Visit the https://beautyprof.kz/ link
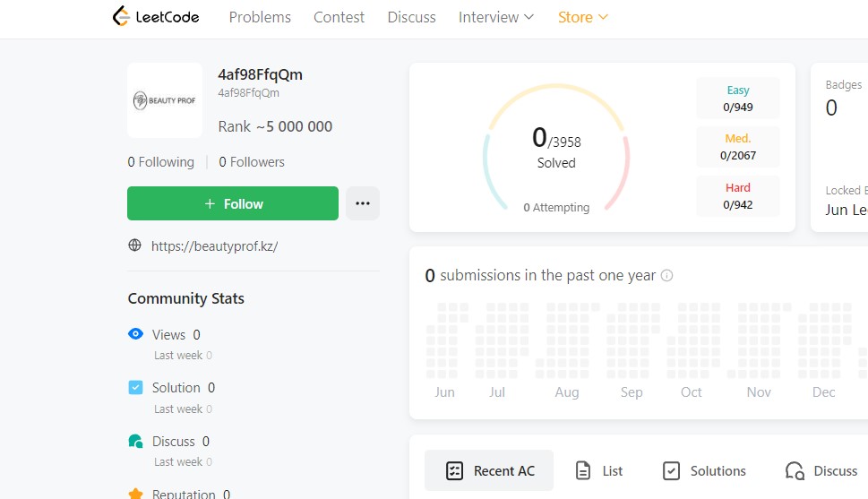 tap(214, 245)
